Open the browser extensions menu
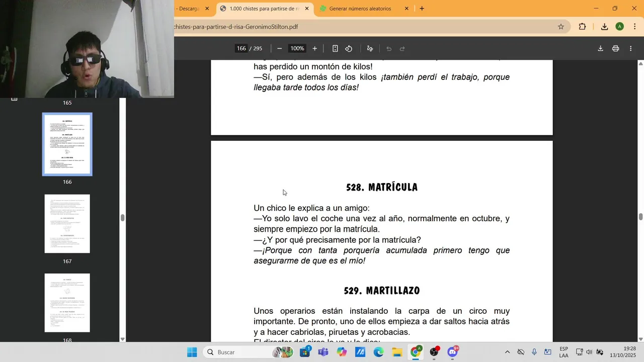 click(582, 27)
